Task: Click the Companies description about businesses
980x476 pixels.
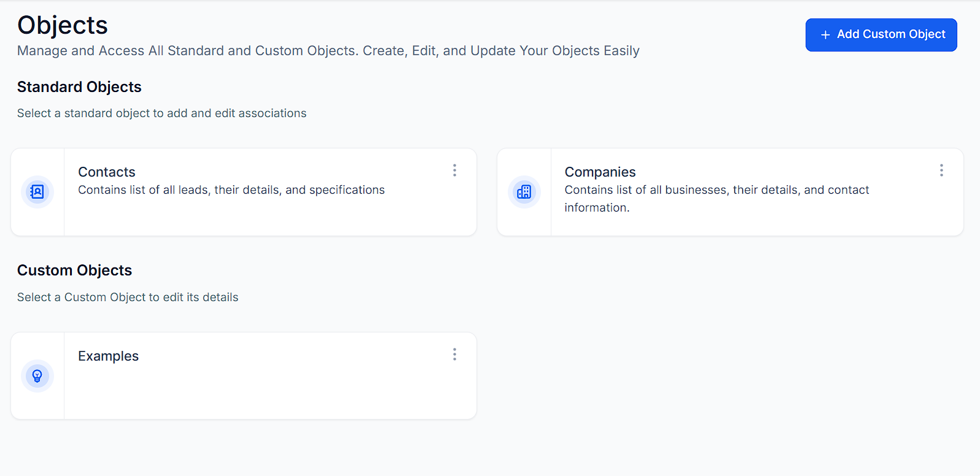Action: click(x=717, y=190)
